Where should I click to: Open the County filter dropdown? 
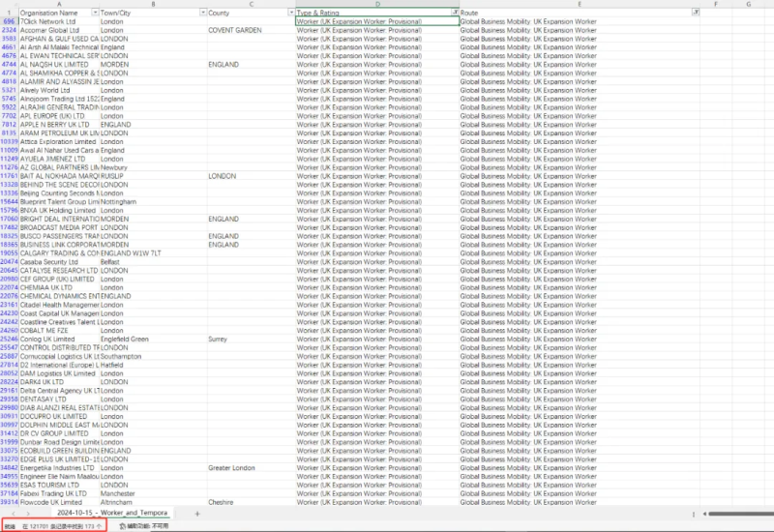click(291, 13)
